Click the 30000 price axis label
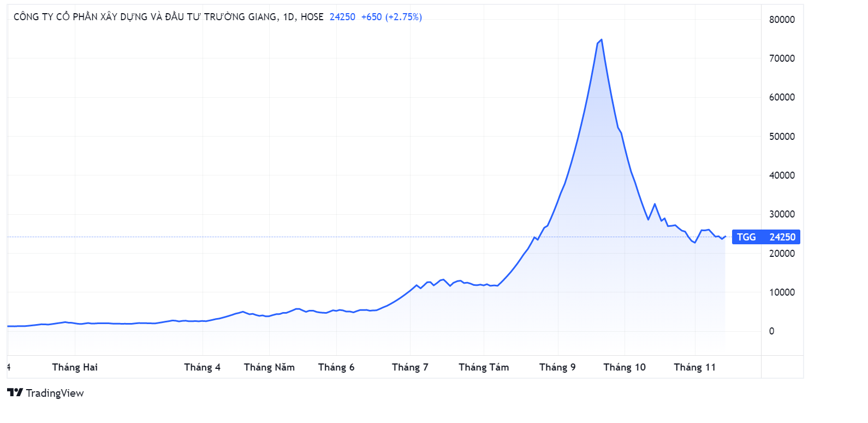The width and height of the screenshot is (868, 423). click(782, 214)
